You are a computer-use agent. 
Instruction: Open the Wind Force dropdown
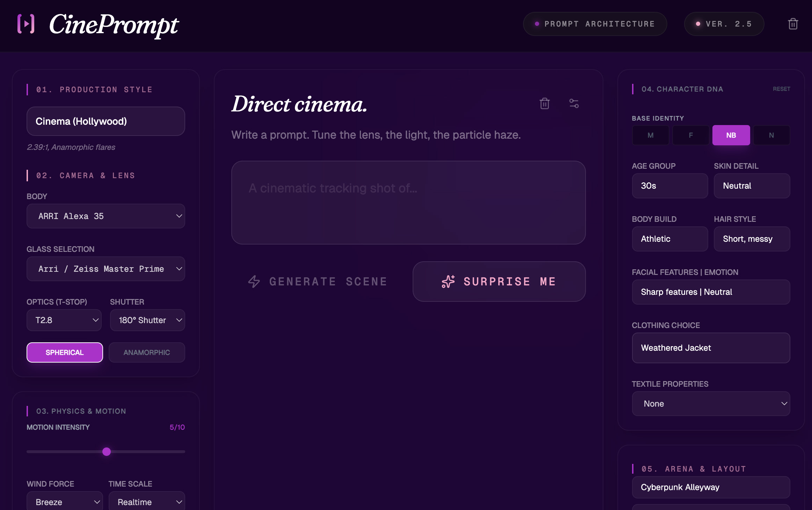(64, 502)
